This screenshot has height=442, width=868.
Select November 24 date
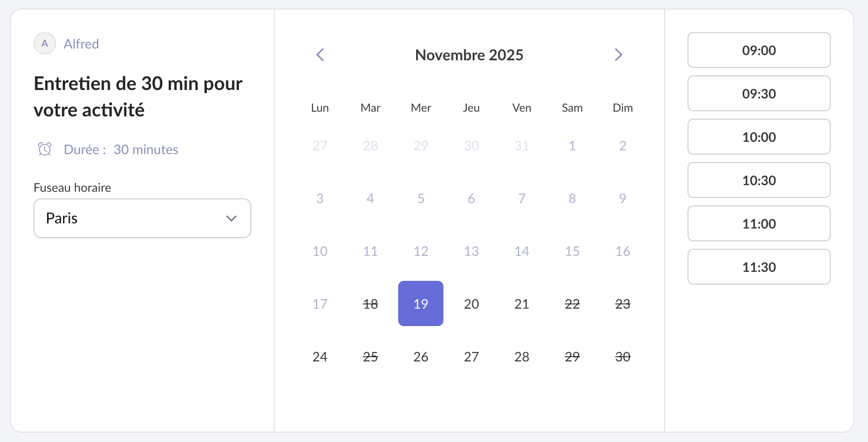click(320, 357)
